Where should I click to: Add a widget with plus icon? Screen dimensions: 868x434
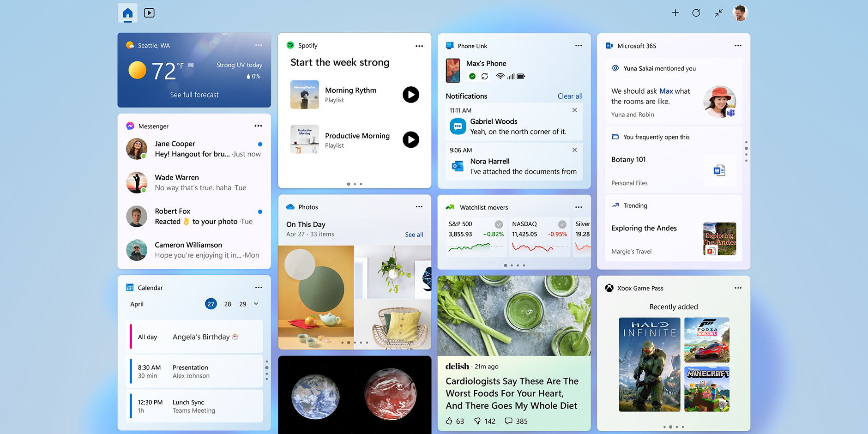click(675, 13)
